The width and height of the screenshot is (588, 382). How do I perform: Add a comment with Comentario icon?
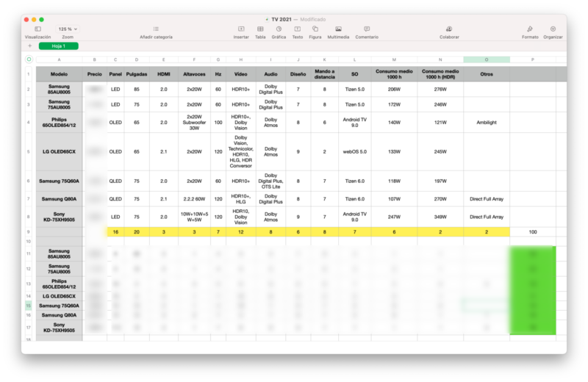click(x=367, y=29)
